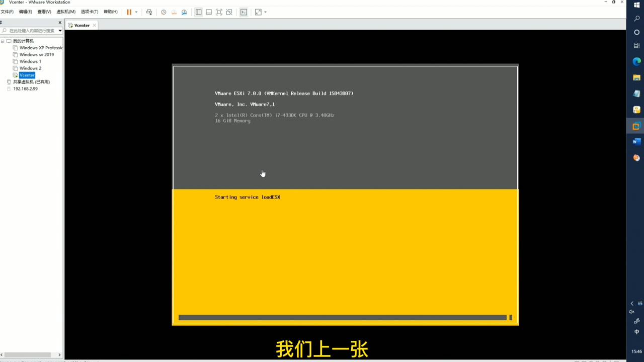Click 'Starting service loadESX' text in console
The height and width of the screenshot is (362, 644).
(248, 197)
